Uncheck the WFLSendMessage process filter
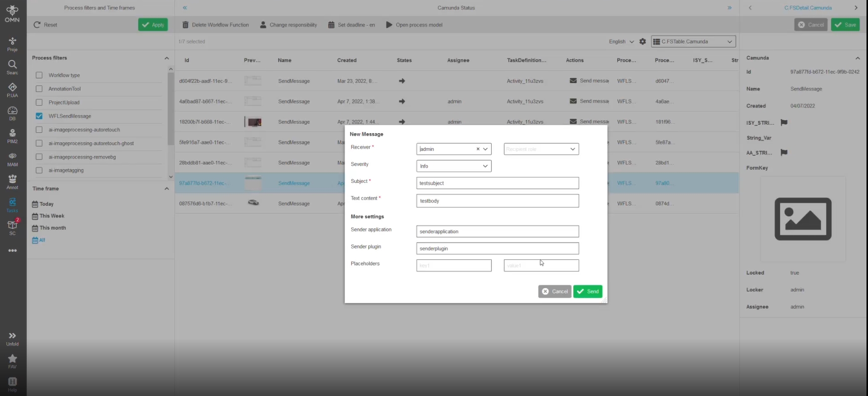 39,116
